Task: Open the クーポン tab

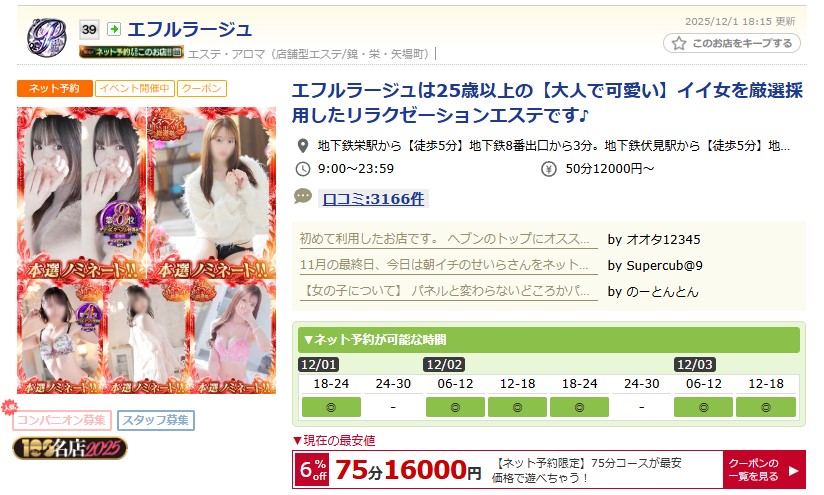Action: click(202, 88)
